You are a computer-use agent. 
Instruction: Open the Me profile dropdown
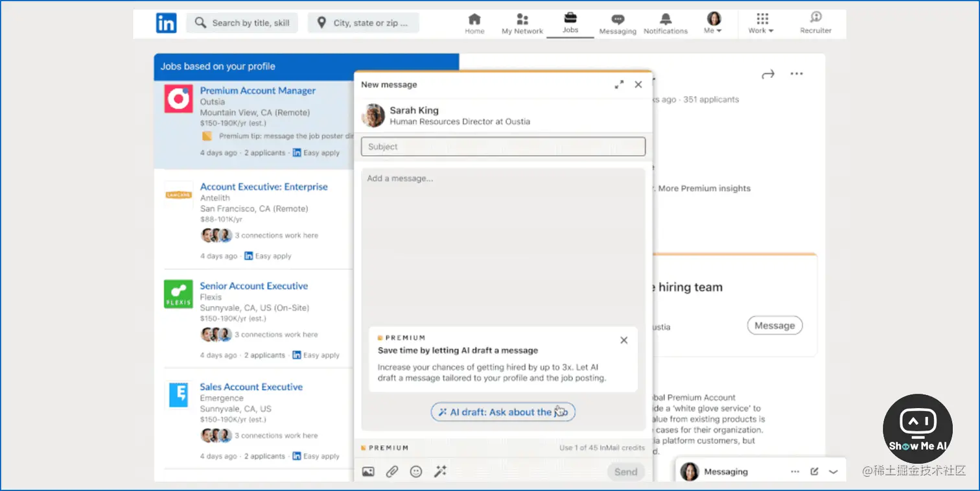(x=714, y=23)
